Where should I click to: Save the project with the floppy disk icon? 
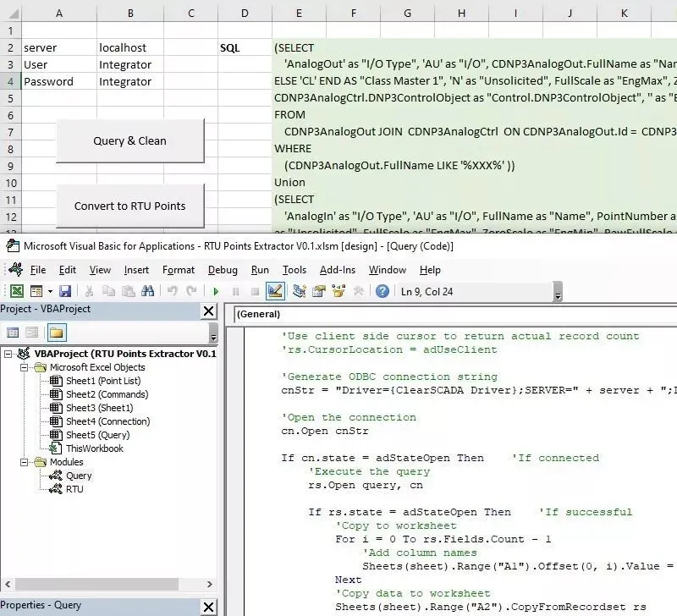[x=65, y=291]
